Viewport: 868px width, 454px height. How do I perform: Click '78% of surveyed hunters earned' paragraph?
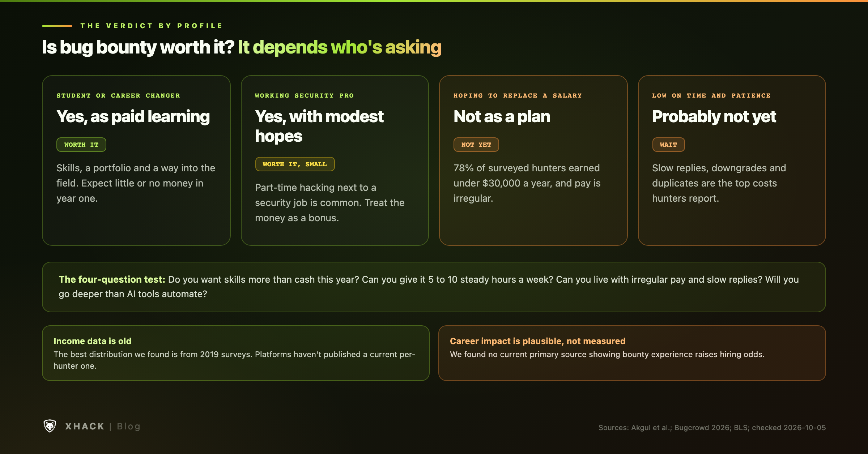click(x=527, y=183)
